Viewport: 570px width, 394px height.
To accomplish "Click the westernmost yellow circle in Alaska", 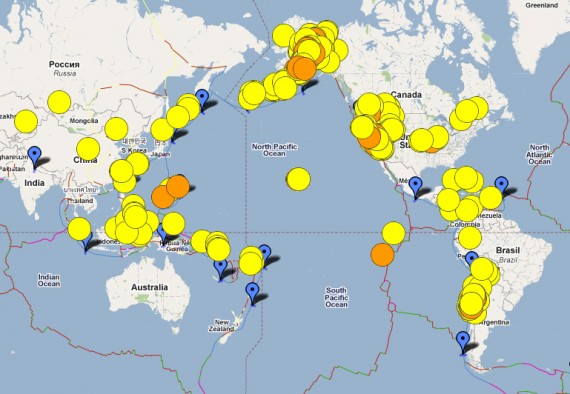I will (x=284, y=35).
